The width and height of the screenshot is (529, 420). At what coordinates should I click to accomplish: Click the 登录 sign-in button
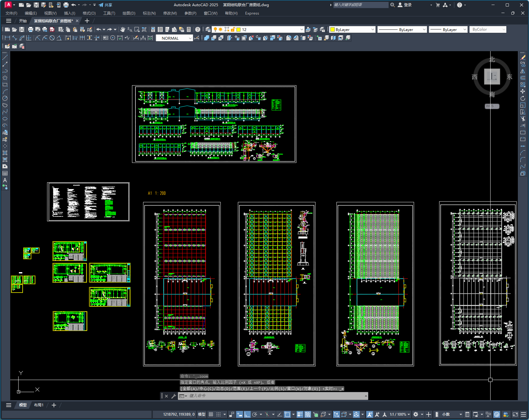[x=405, y=5]
